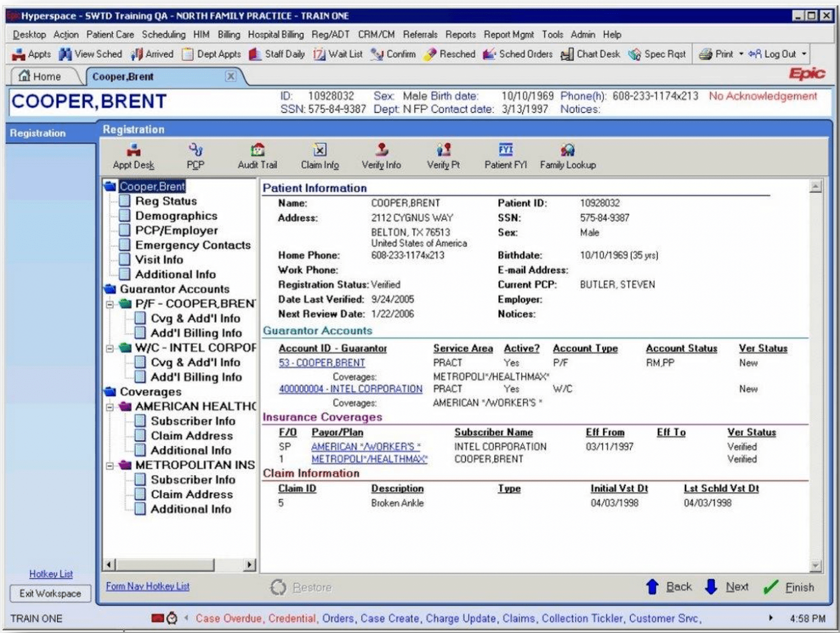Open the Log Out dropdown arrow

coord(804,54)
